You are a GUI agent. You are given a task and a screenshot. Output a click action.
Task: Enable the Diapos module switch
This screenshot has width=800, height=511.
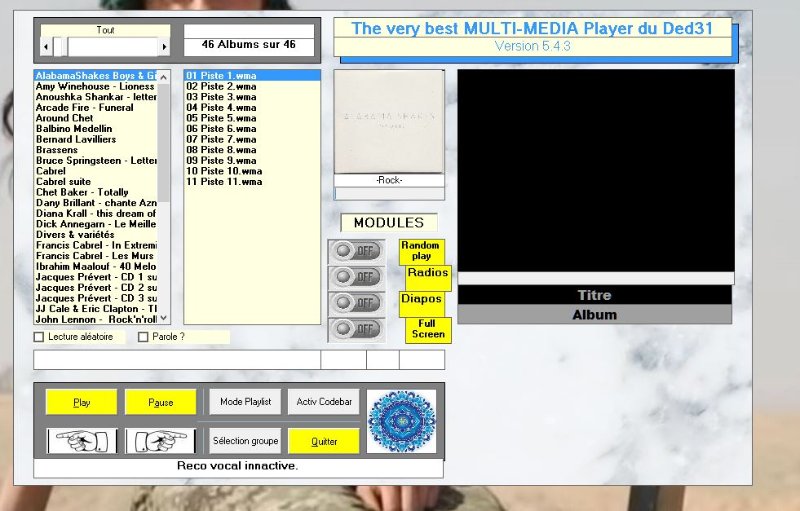355,303
